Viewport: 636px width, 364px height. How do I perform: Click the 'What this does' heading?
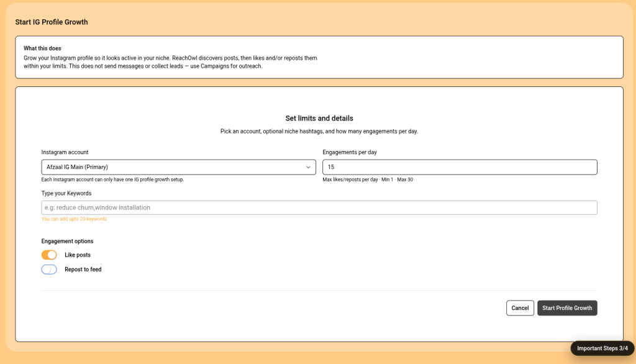coord(42,48)
